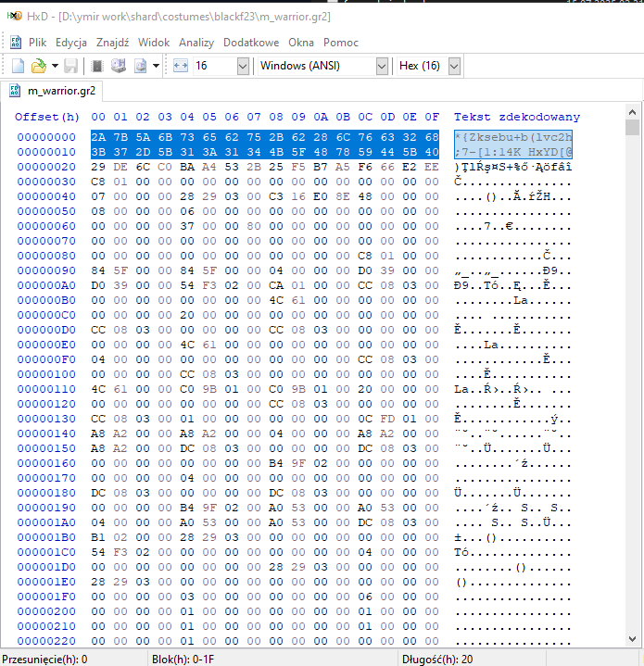Screen dimensions: 644x666
Task: Click the Save floppy disk icon
Action: click(71, 66)
